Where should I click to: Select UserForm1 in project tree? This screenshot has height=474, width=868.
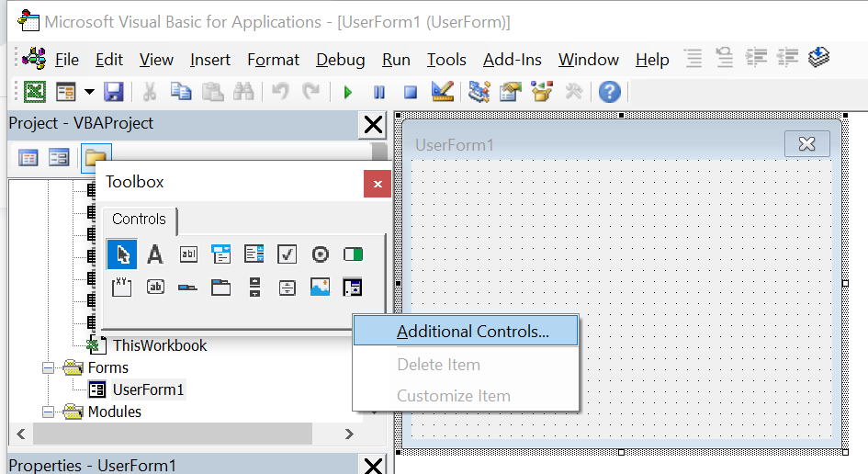(148, 389)
